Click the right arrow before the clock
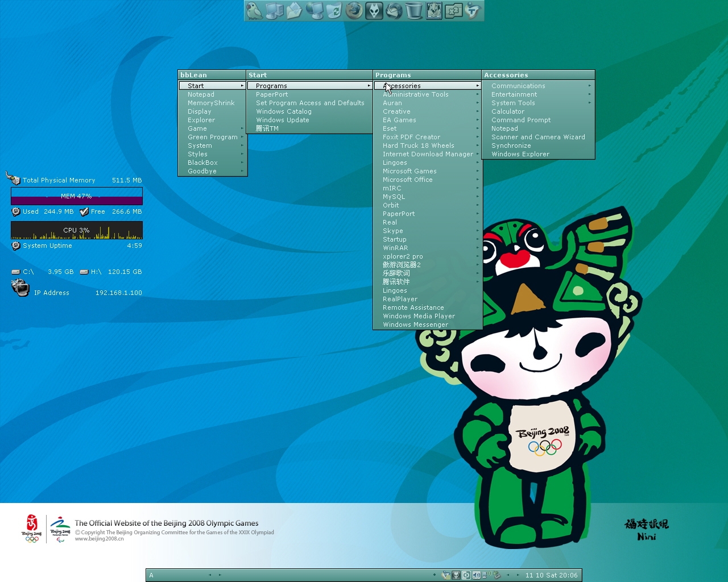 (x=518, y=575)
